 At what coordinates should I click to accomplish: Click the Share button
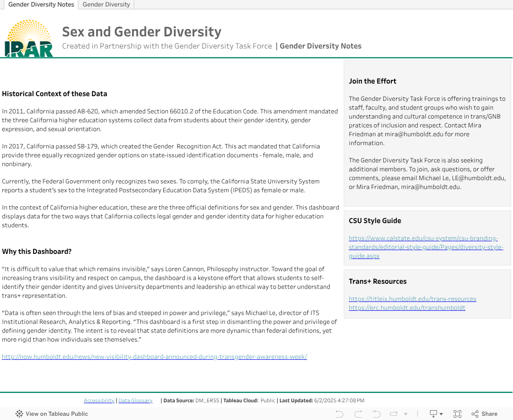tap(485, 414)
